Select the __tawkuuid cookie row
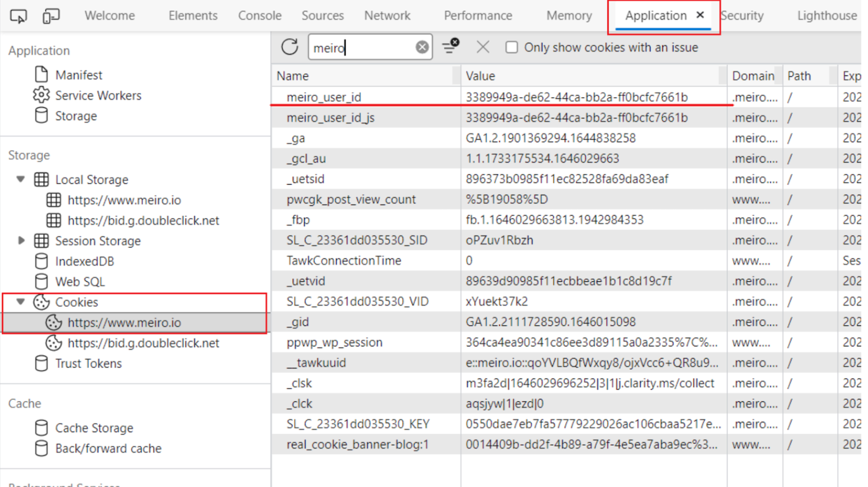This screenshot has height=487, width=868. coord(566,363)
